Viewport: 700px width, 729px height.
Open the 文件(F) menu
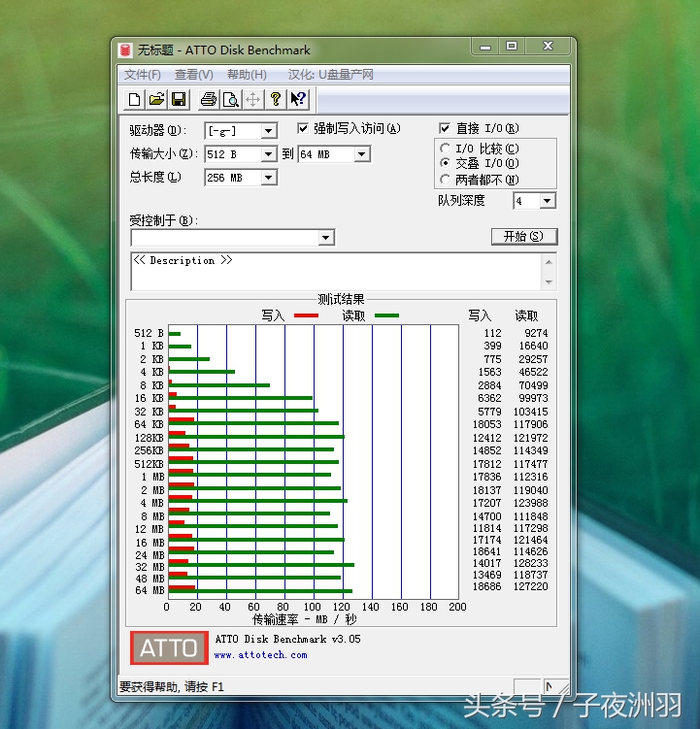click(143, 75)
